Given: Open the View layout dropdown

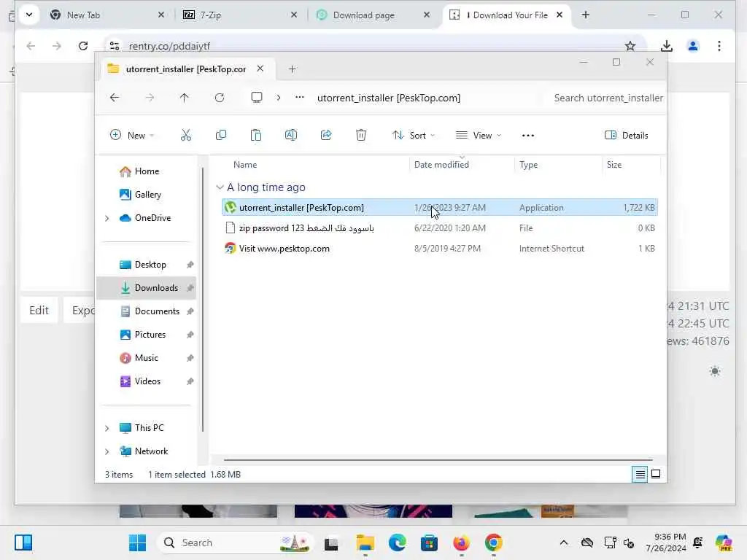Looking at the screenshot, I should click(x=479, y=135).
